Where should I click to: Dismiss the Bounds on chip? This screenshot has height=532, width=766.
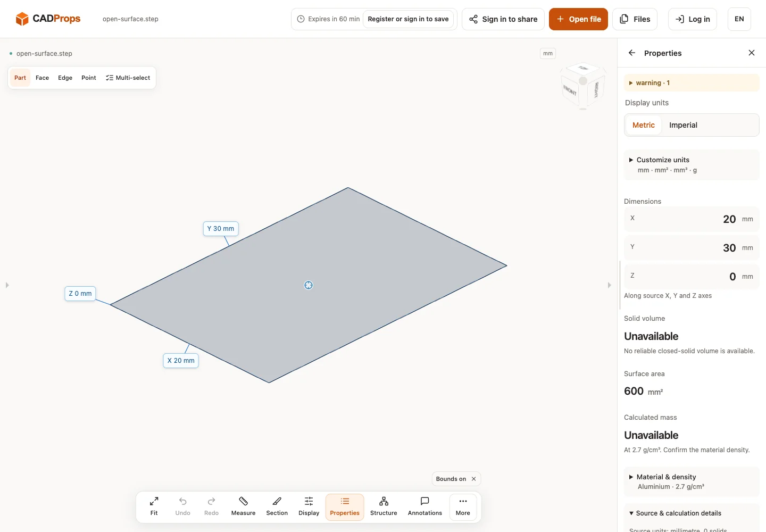pyautogui.click(x=473, y=479)
